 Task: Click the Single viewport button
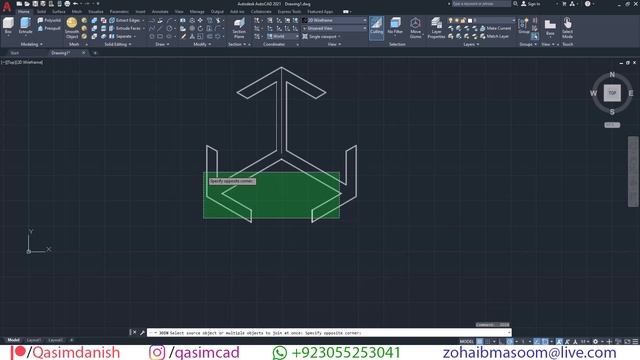(x=321, y=36)
